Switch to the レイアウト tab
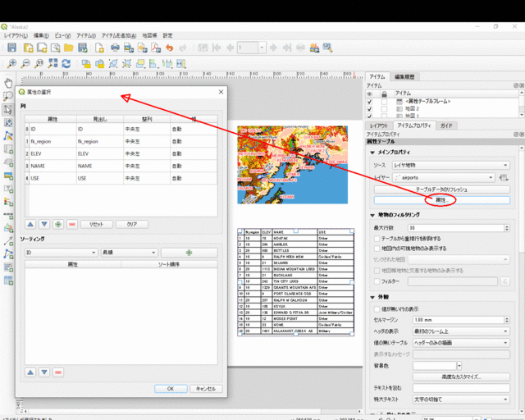525x420 pixels. coord(380,126)
